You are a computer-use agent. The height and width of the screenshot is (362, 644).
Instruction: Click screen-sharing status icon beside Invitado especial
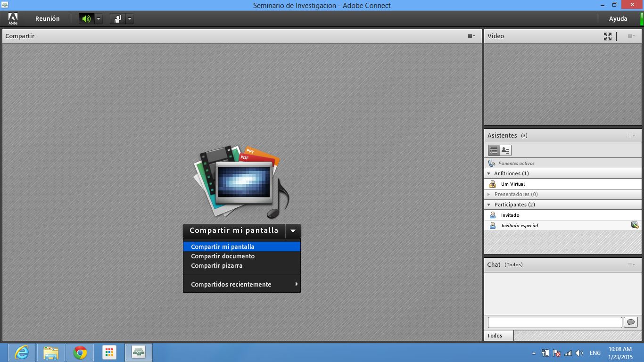(x=635, y=225)
